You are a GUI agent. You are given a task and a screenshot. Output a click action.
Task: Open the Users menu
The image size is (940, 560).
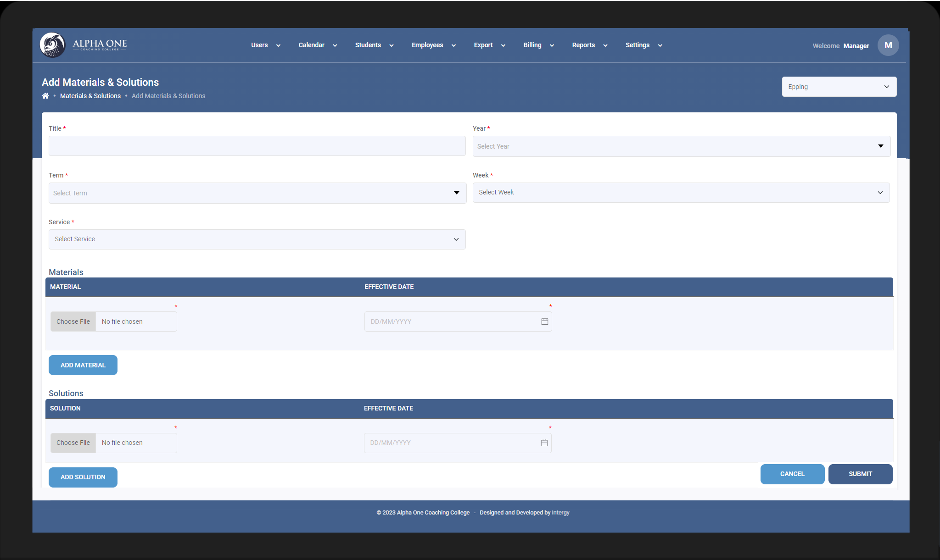(x=266, y=45)
